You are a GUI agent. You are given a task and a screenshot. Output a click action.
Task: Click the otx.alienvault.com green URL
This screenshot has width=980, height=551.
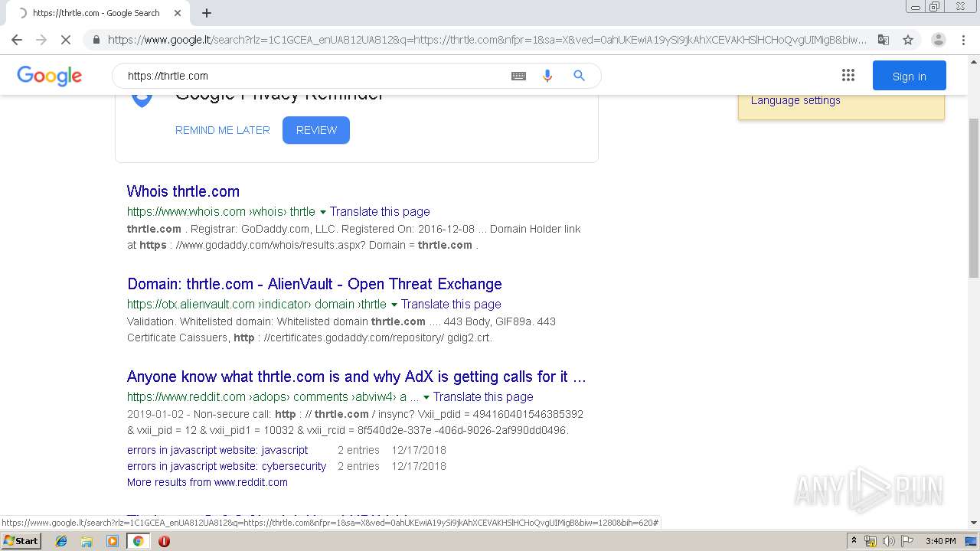point(256,304)
